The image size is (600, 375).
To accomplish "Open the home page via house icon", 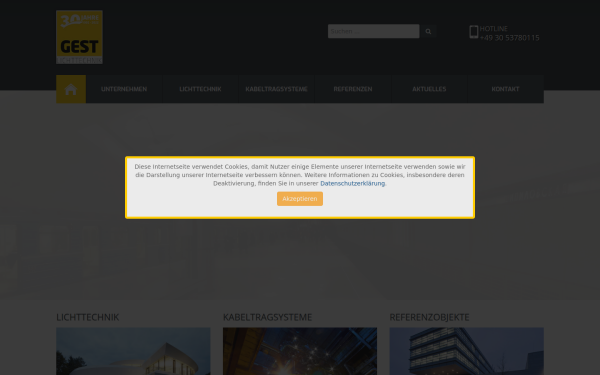I will pos(71,89).
